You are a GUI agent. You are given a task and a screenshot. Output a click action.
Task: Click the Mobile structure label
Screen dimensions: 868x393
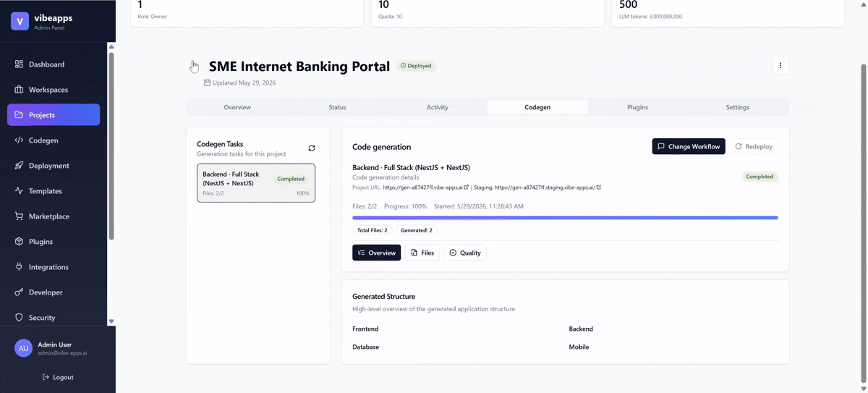[x=579, y=347]
